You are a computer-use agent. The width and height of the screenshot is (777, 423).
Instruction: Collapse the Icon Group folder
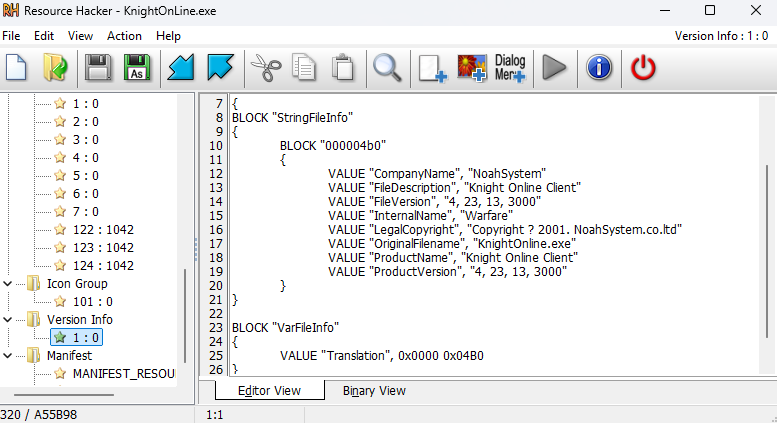click(7, 284)
